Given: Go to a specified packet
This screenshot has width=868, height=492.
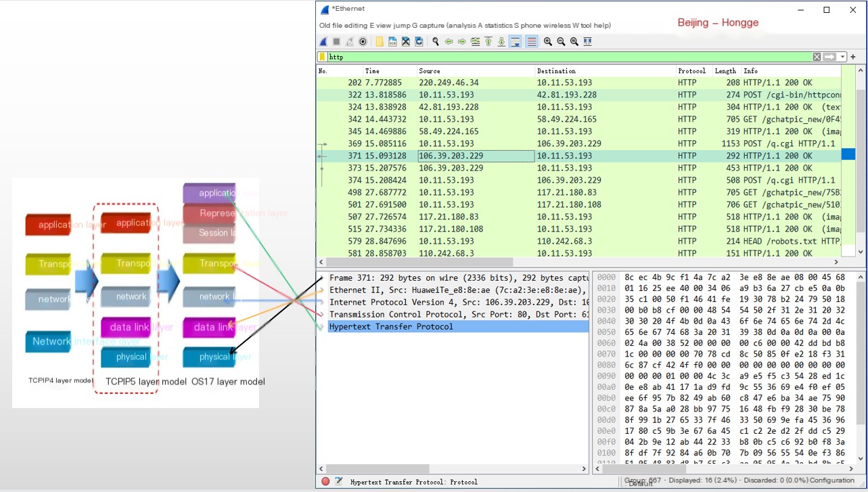Looking at the screenshot, I should (x=475, y=42).
